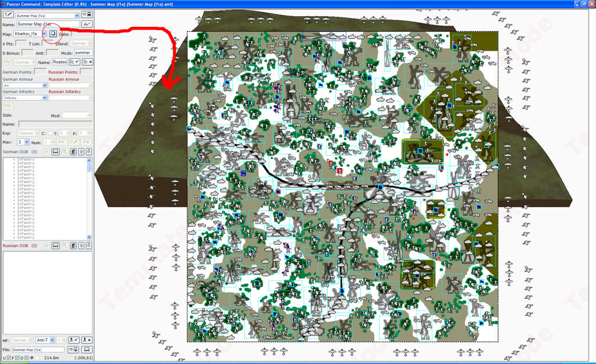The image size is (596, 364).
Task: Click the open book icon in the File row
Action: click(x=87, y=349)
